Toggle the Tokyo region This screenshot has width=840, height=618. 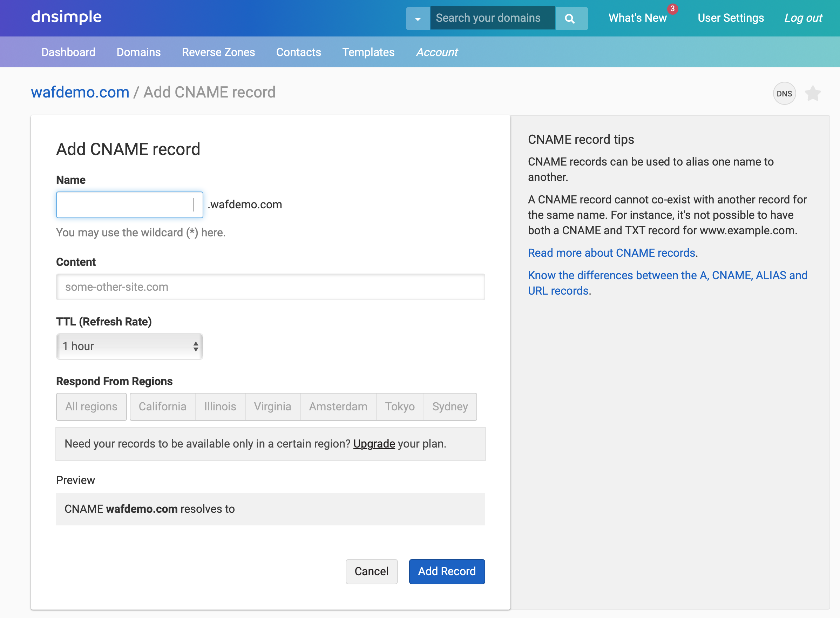pyautogui.click(x=400, y=406)
